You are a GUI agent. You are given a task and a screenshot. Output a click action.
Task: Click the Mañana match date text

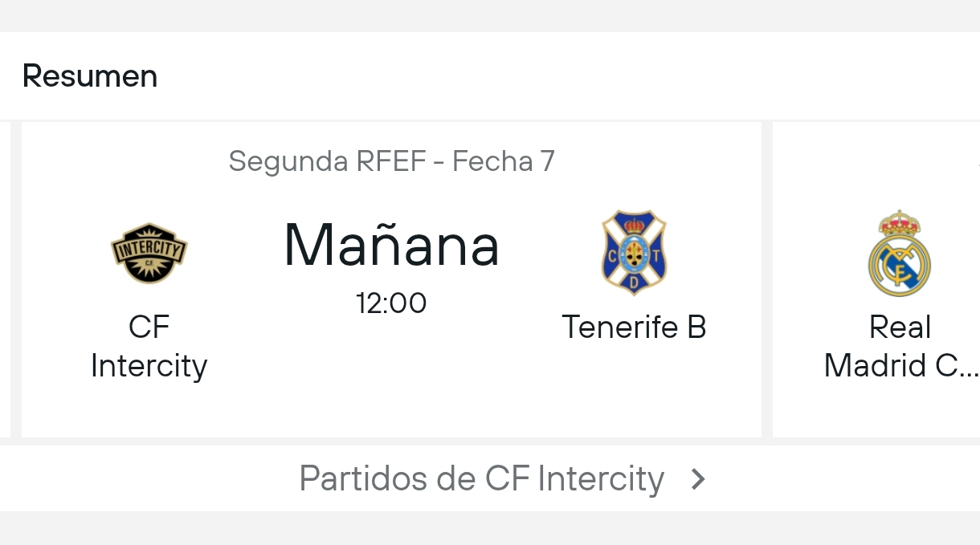392,245
